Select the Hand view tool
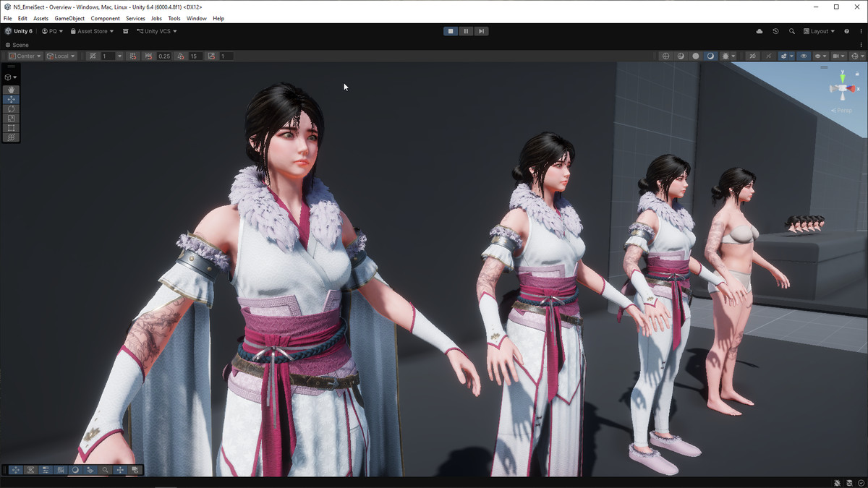The height and width of the screenshot is (488, 868). coord(11,90)
